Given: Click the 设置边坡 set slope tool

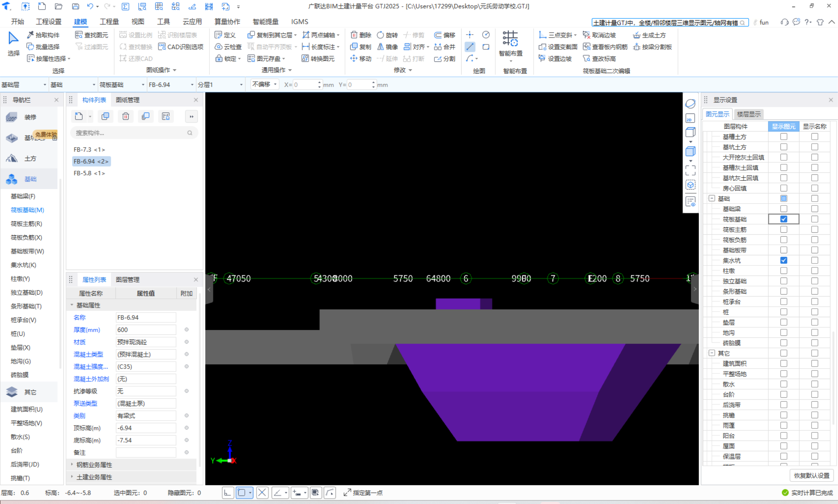Looking at the screenshot, I should point(555,58).
